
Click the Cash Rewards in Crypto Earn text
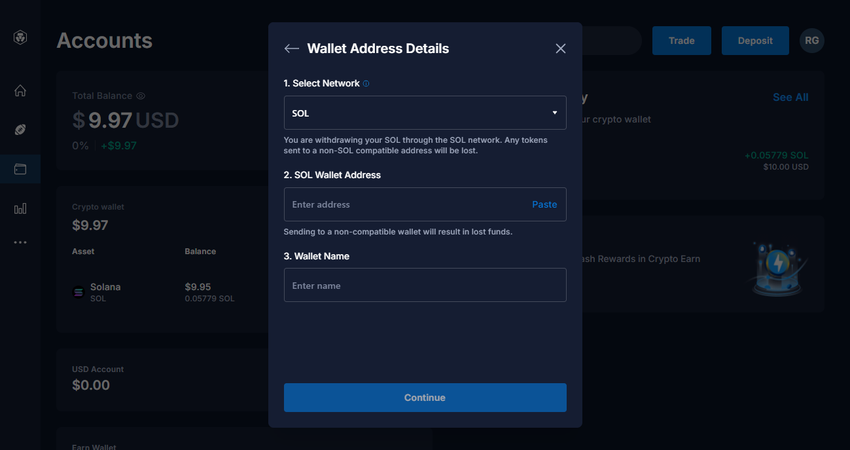click(640, 259)
